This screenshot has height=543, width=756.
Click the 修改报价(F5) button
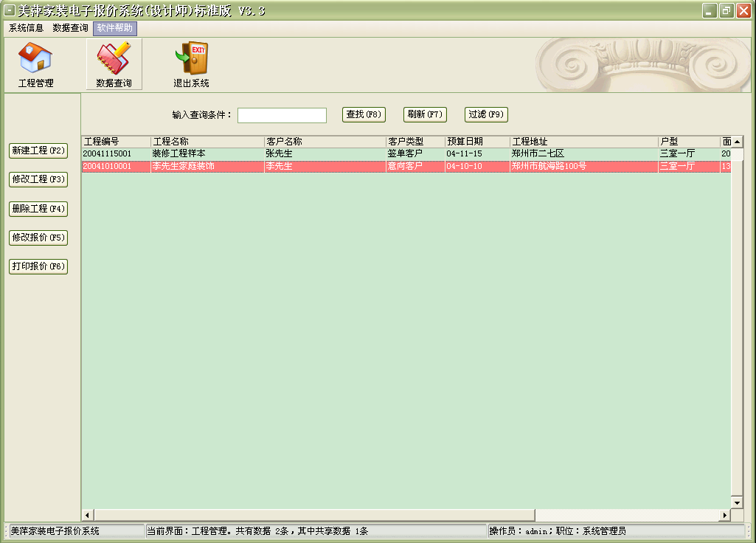click(x=38, y=238)
